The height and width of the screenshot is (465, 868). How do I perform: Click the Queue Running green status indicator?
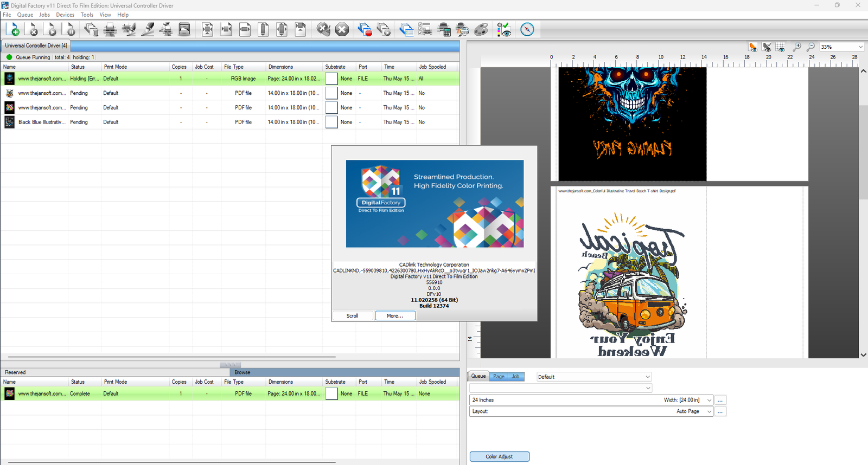[9, 57]
